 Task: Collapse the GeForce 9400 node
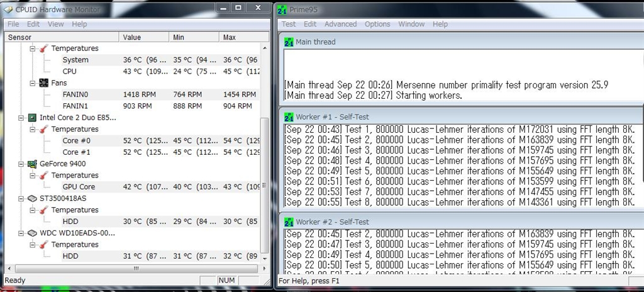(21, 164)
